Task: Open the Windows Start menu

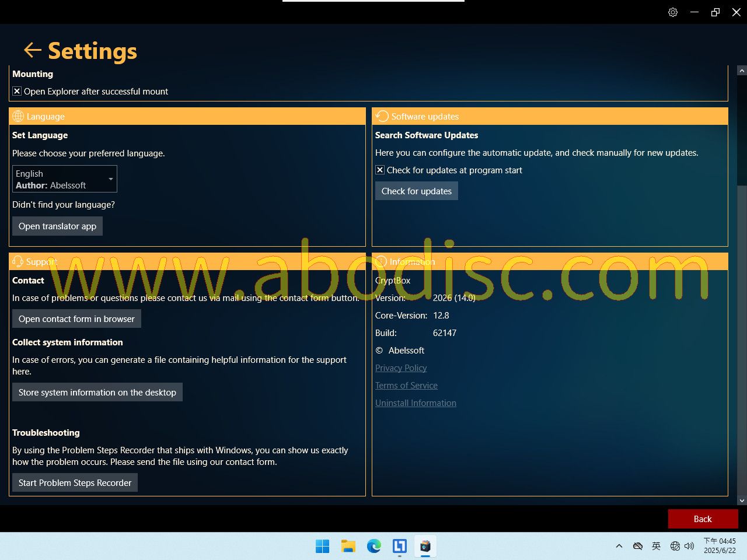Action: 322,546
